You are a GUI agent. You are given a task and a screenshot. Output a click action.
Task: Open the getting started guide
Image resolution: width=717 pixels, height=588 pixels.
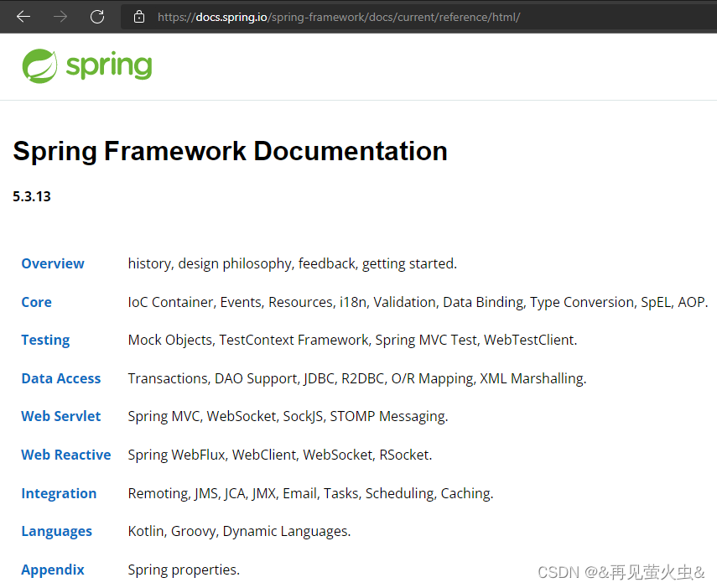pyautogui.click(x=408, y=263)
